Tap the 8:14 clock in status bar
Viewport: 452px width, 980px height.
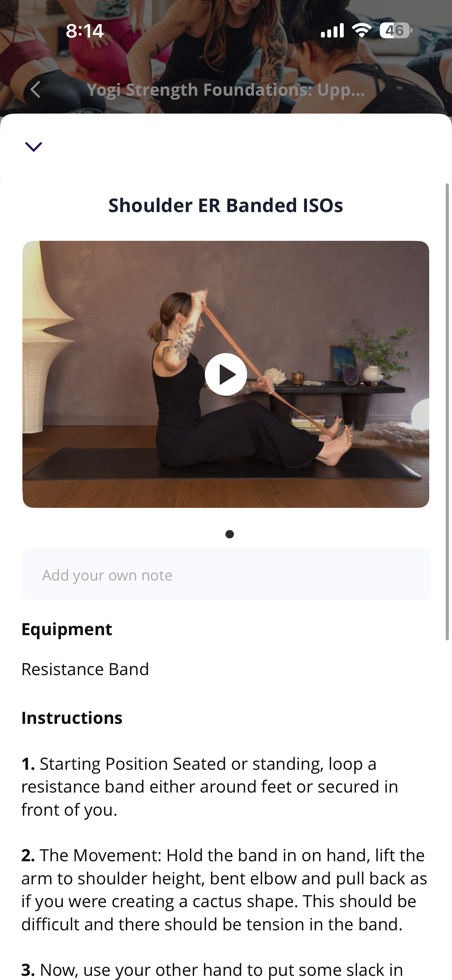pos(84,31)
